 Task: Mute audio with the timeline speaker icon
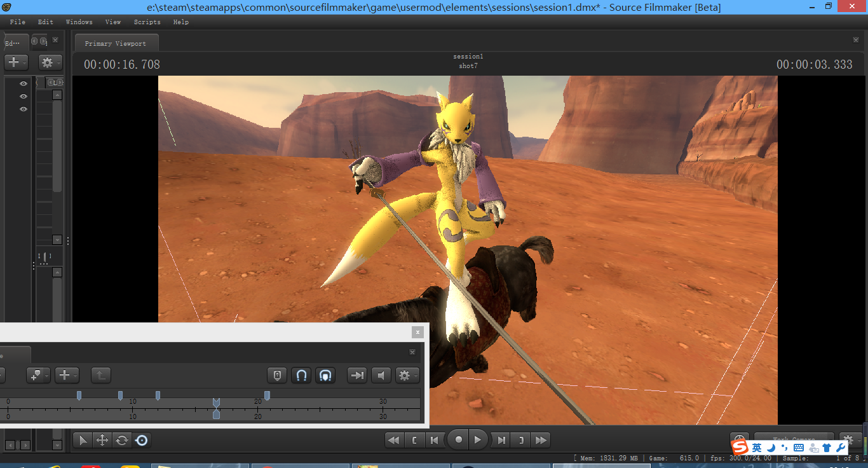pos(381,375)
